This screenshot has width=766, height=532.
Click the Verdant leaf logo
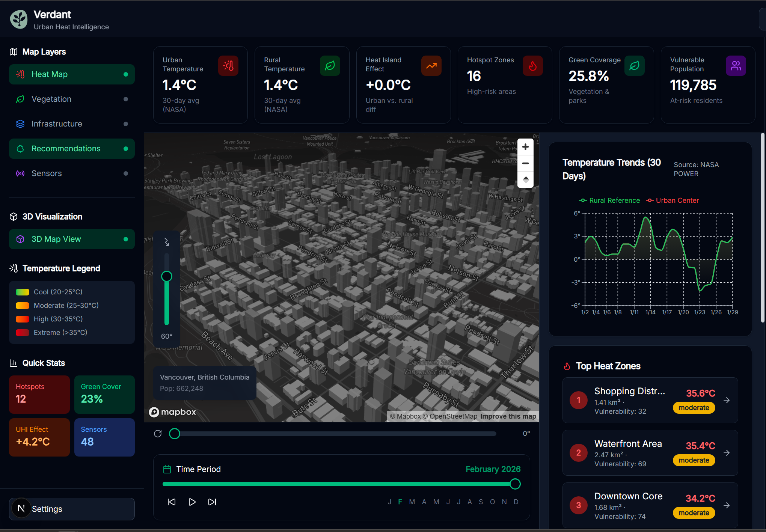click(19, 19)
